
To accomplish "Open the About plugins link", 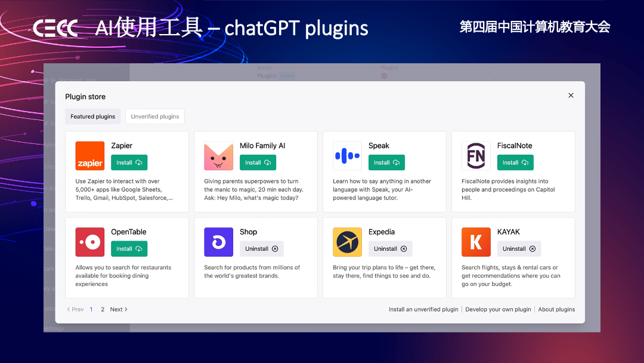I will pyautogui.click(x=556, y=309).
